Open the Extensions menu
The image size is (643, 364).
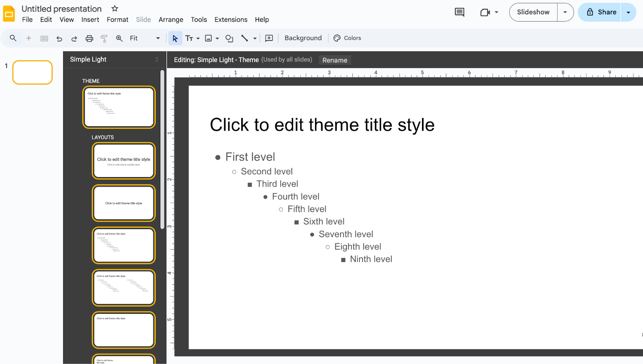pyautogui.click(x=231, y=19)
